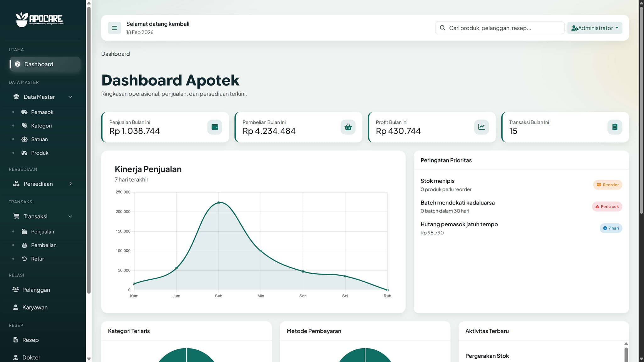Click the magnifying glass in search bar
This screenshot has width=644, height=362.
coord(442,28)
